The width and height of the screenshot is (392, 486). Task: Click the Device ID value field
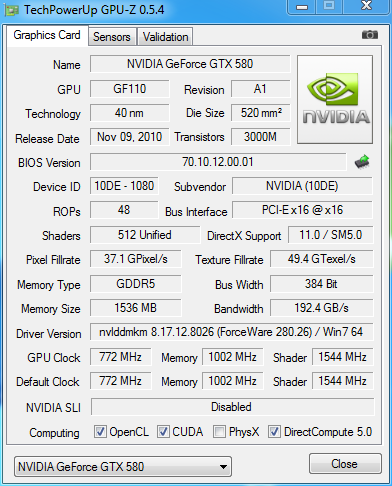click(x=124, y=186)
